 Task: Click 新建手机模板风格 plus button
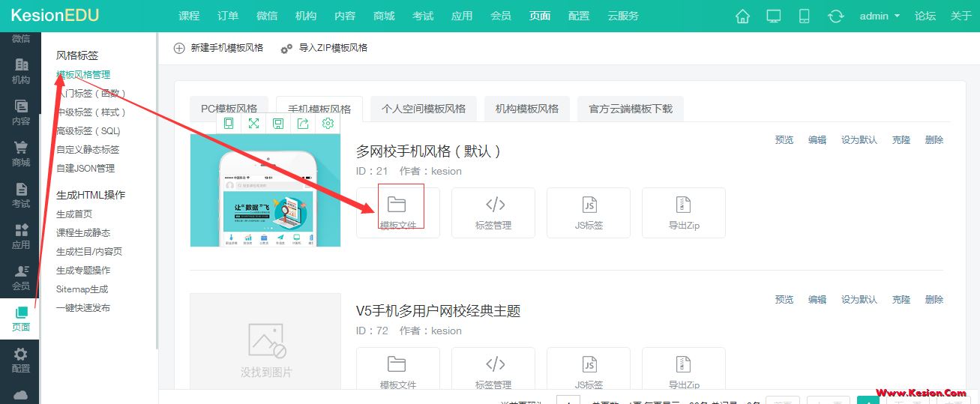218,48
